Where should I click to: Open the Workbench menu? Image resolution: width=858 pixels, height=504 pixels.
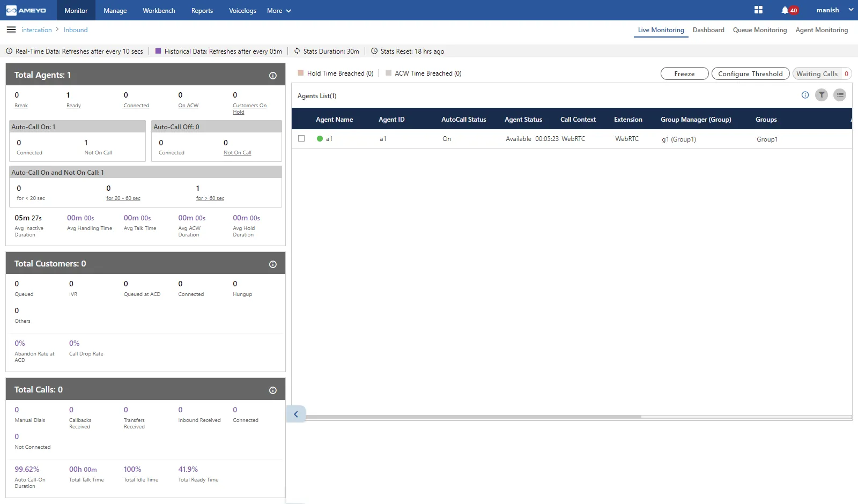(159, 10)
